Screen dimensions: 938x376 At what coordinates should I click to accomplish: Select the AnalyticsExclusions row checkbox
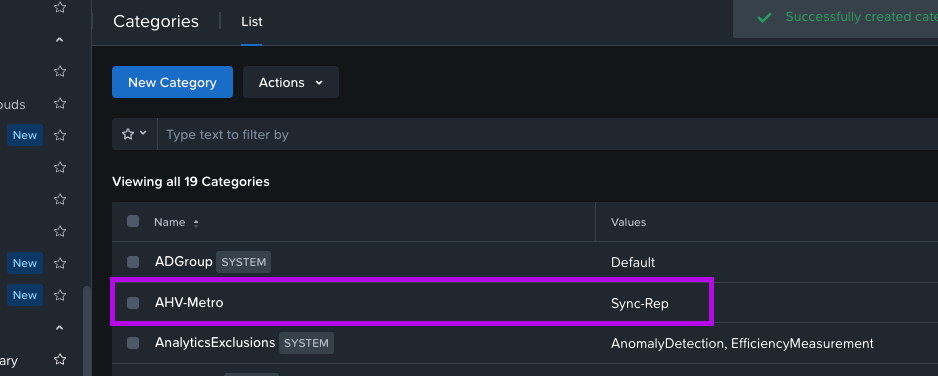pyautogui.click(x=133, y=343)
